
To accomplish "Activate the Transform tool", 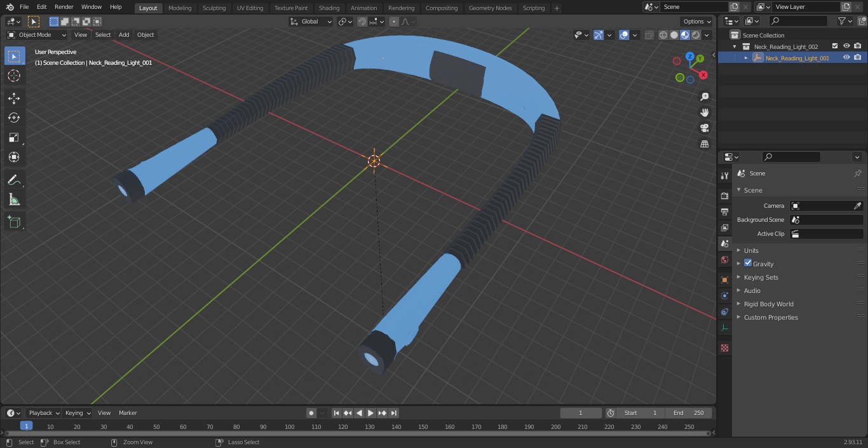I will [14, 157].
